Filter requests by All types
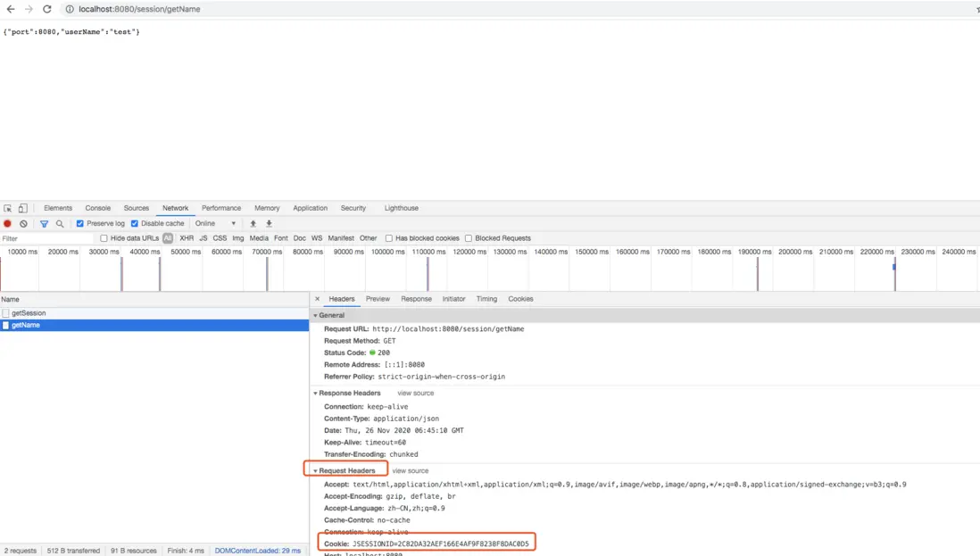Viewport: 980px width, 556px height. [x=168, y=238]
